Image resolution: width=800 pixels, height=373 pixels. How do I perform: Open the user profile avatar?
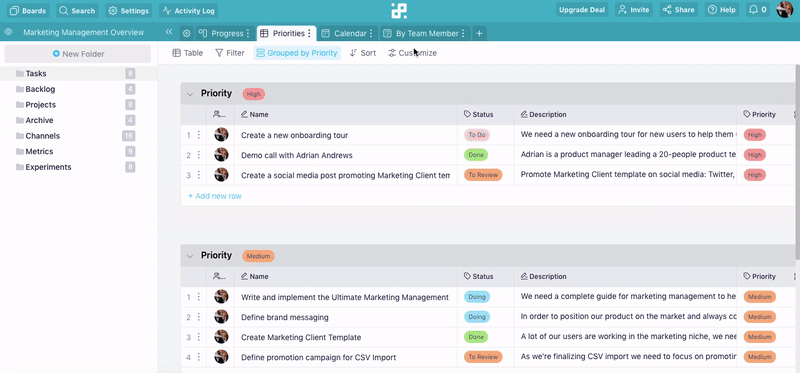(784, 10)
